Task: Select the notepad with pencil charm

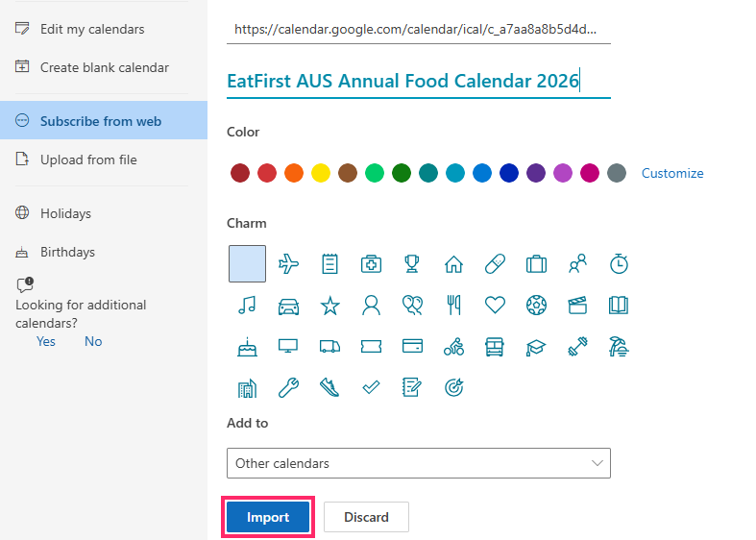Action: click(412, 387)
